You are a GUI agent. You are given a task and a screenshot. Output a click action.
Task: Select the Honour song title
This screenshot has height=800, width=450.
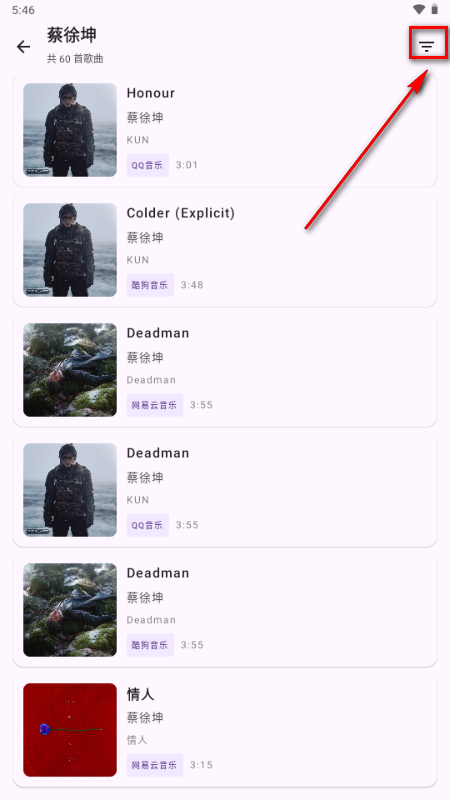point(151,93)
